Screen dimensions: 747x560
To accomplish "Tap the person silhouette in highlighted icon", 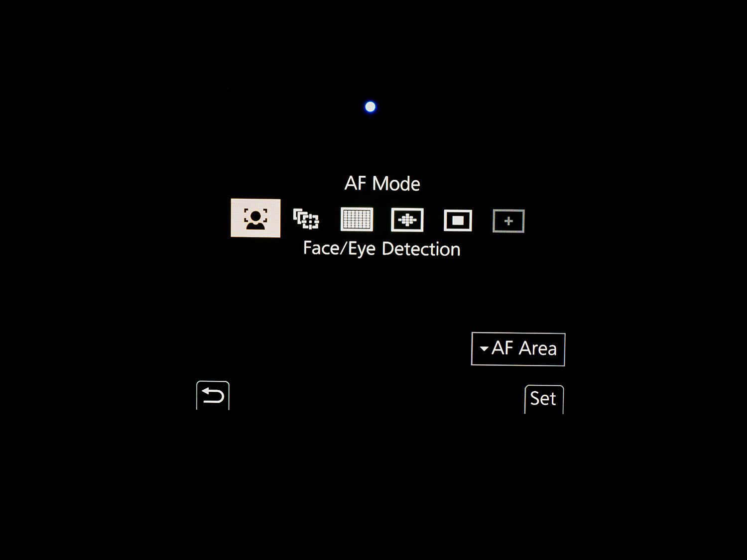I will click(255, 220).
